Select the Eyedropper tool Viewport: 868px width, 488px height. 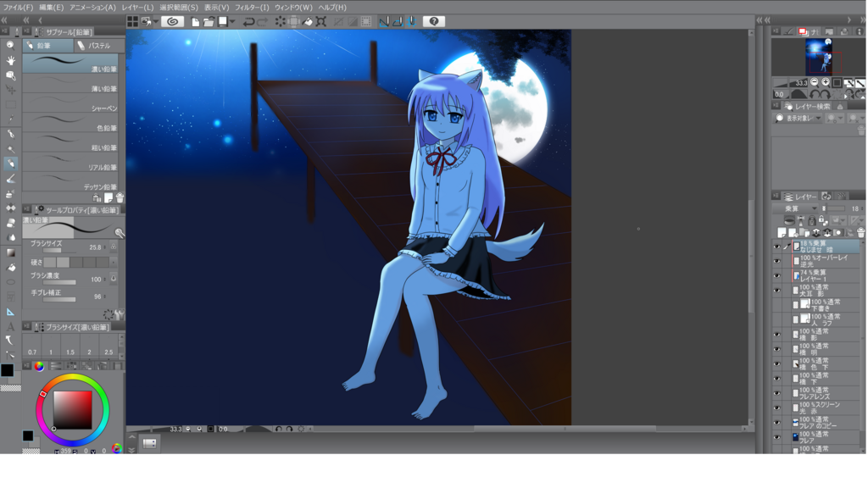(x=10, y=119)
